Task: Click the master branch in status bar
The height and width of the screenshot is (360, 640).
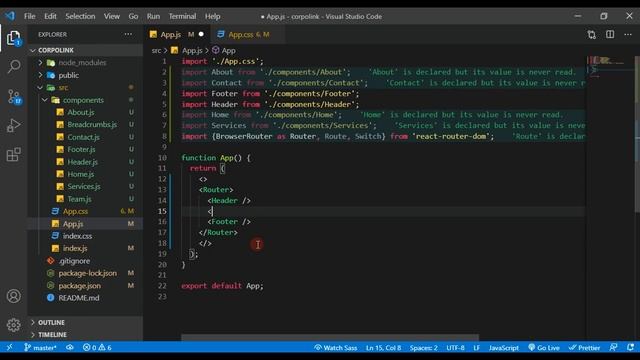Action: [40, 347]
